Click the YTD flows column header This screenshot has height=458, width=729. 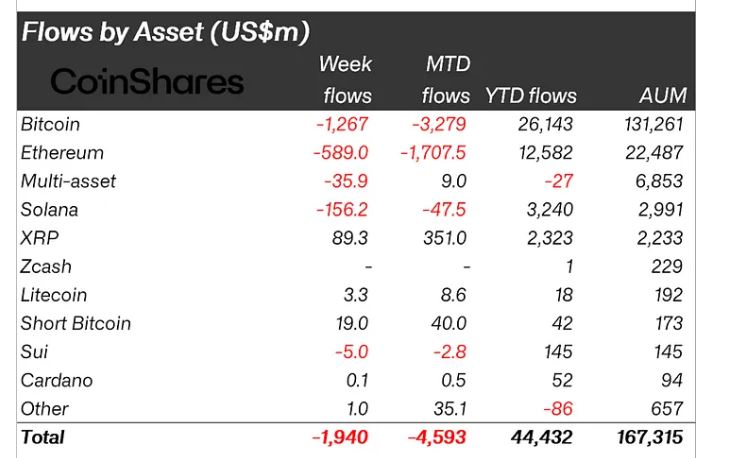tap(530, 96)
